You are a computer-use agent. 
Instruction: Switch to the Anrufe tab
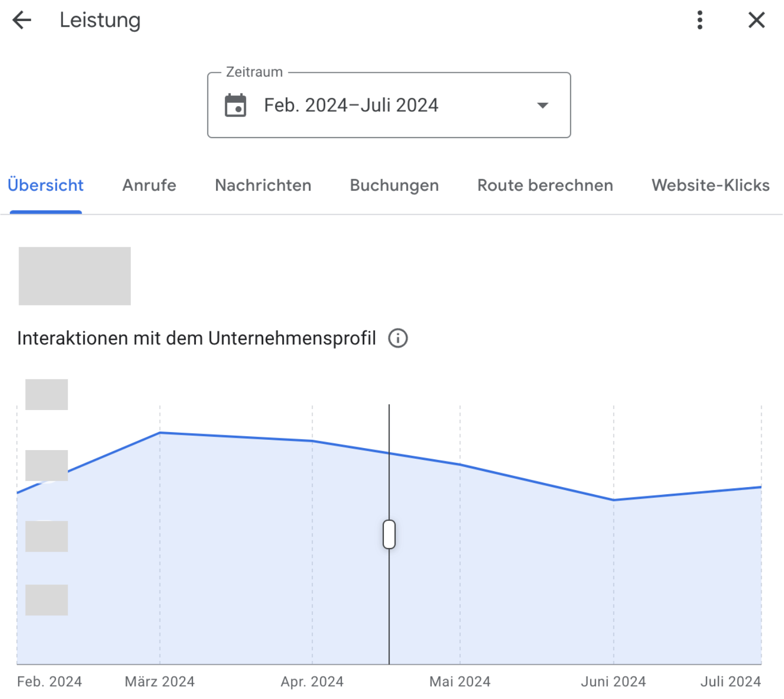pyautogui.click(x=149, y=185)
